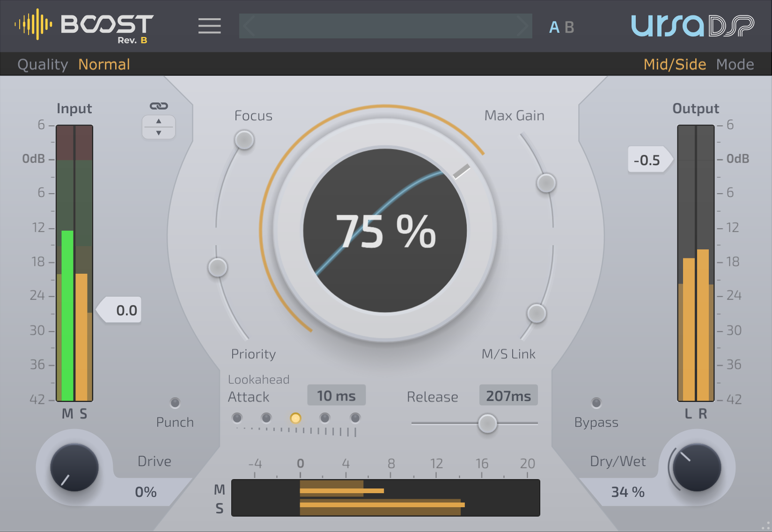Click the output L/R level meter

(696, 263)
